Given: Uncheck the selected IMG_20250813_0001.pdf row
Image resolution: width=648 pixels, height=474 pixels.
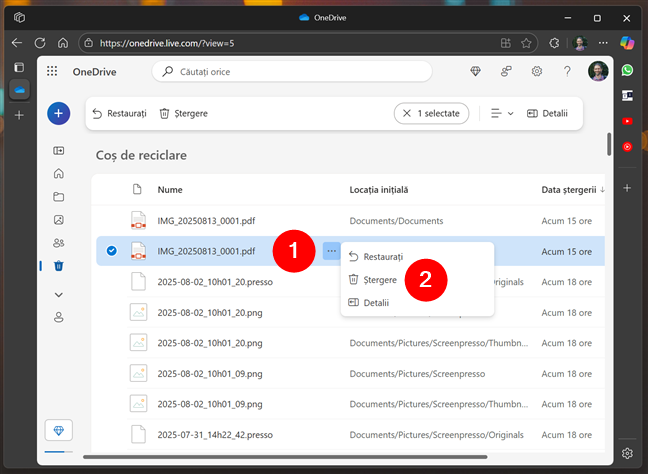Looking at the screenshot, I should (x=111, y=251).
